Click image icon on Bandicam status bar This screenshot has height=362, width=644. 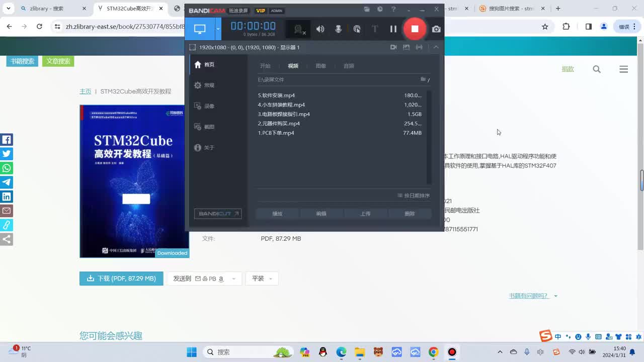pos(407,47)
